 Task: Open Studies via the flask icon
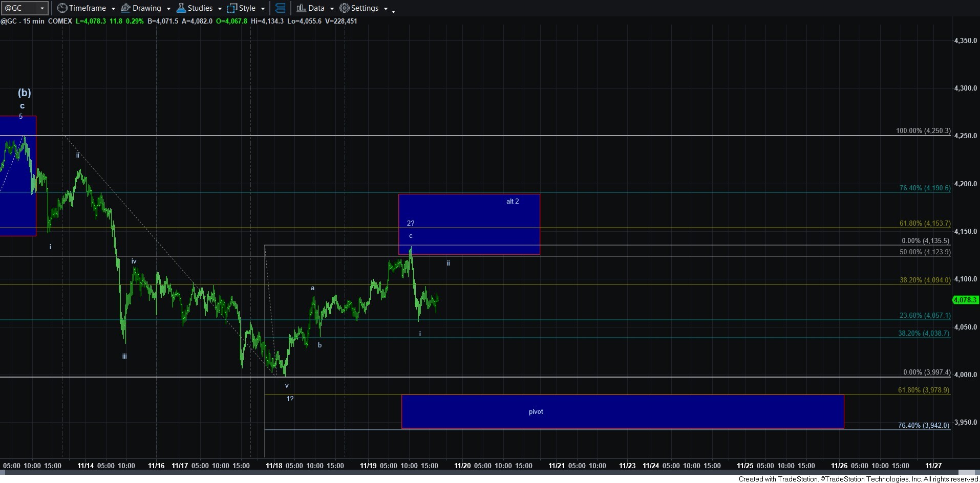click(x=181, y=8)
